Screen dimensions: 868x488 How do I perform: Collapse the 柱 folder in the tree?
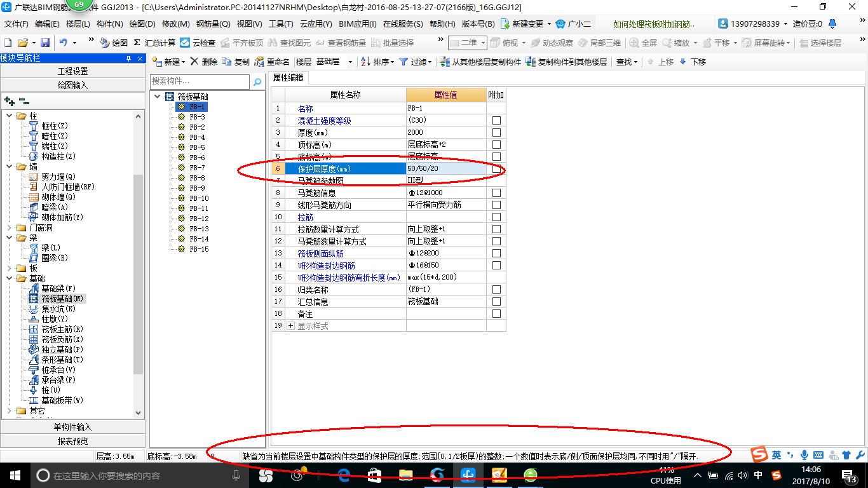click(9, 116)
